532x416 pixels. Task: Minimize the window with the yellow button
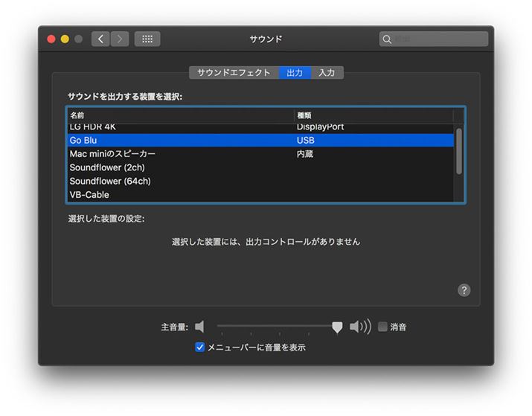65,39
